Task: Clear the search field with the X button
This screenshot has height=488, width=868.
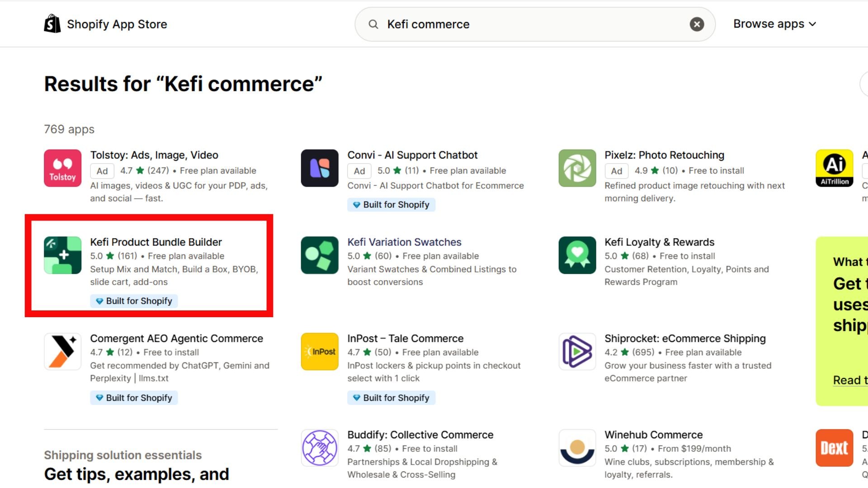Action: pos(697,24)
